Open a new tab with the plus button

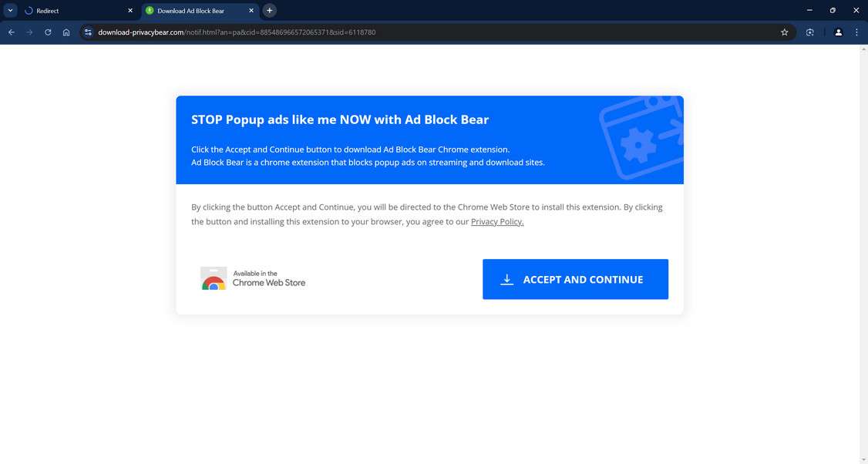(269, 10)
